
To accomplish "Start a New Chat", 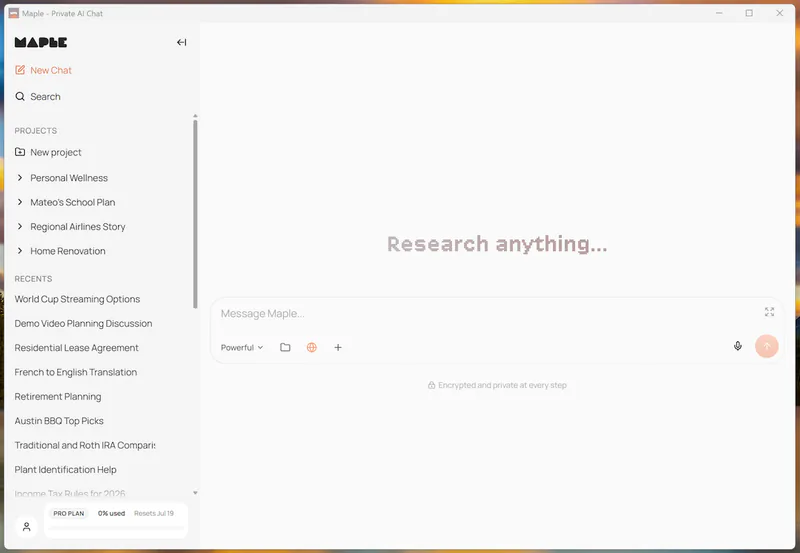I will [x=51, y=70].
